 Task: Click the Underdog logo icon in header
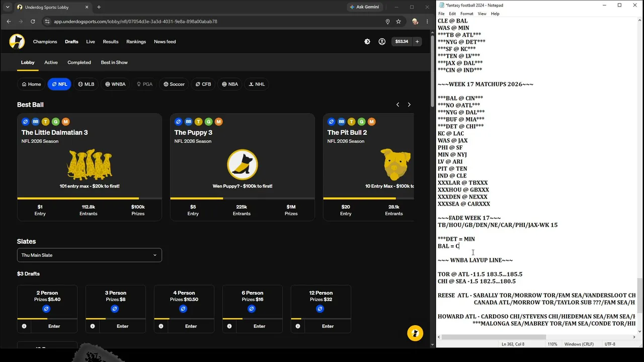[x=17, y=42]
